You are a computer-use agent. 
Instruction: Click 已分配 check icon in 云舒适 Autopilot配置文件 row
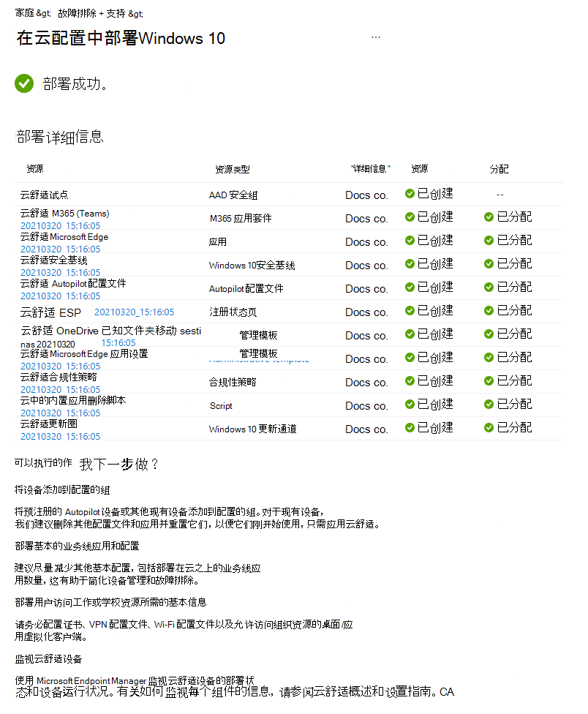pos(489,287)
